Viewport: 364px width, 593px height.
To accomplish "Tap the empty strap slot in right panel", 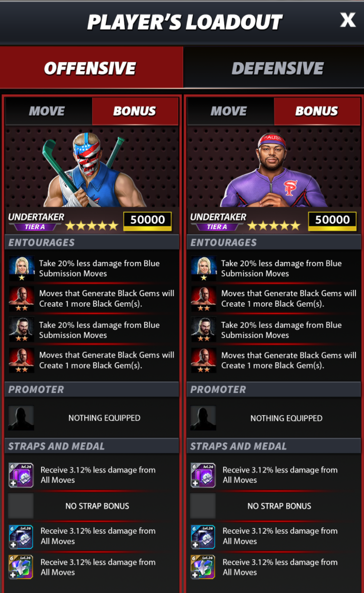I will pyautogui.click(x=203, y=506).
